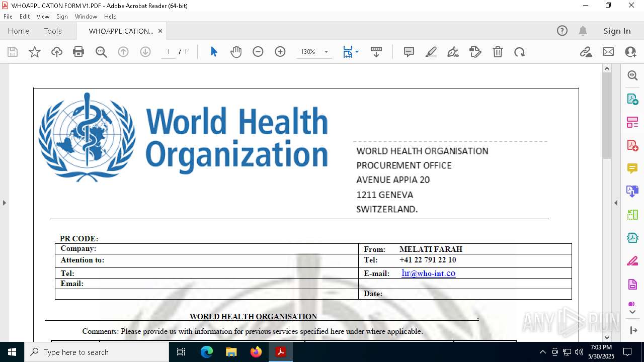Send the file by email
This screenshot has width=644, height=362.
[x=608, y=52]
